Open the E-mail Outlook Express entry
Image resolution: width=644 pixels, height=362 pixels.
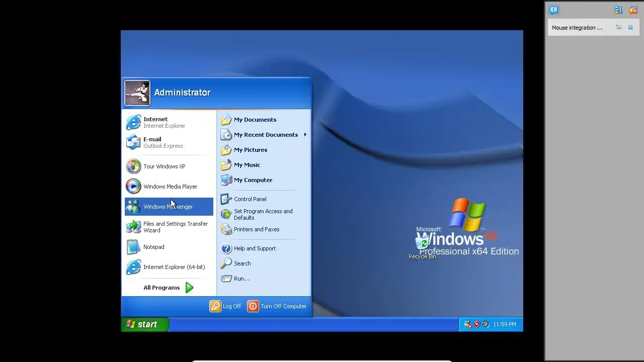169,142
